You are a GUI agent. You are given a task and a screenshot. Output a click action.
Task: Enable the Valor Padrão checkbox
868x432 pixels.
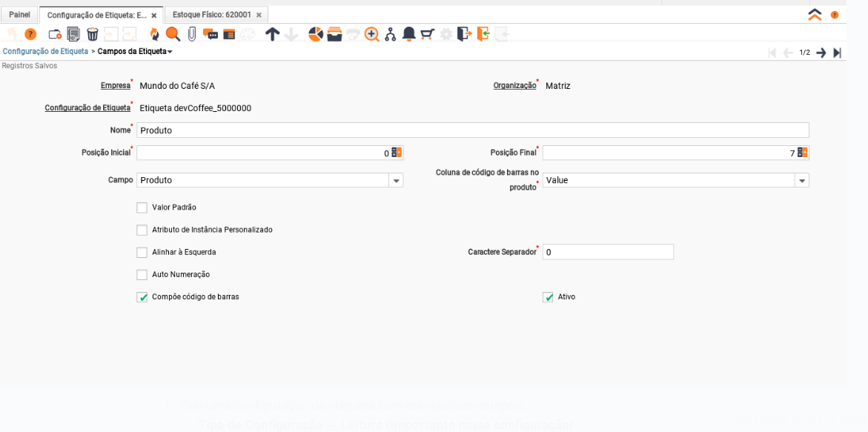click(142, 207)
